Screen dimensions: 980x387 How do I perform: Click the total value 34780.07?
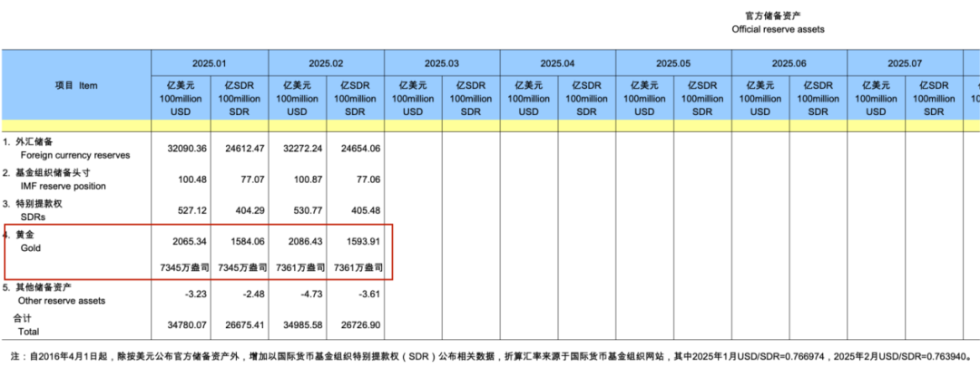(187, 325)
